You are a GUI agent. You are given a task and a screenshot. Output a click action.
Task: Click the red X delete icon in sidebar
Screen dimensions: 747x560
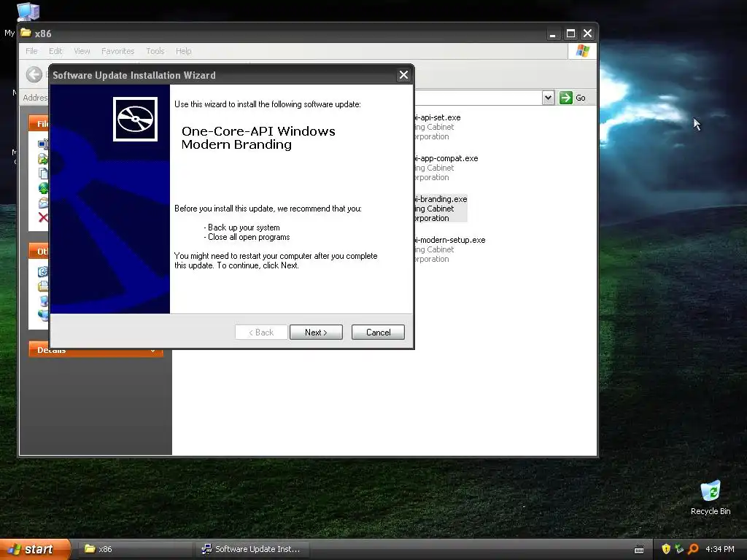43,217
